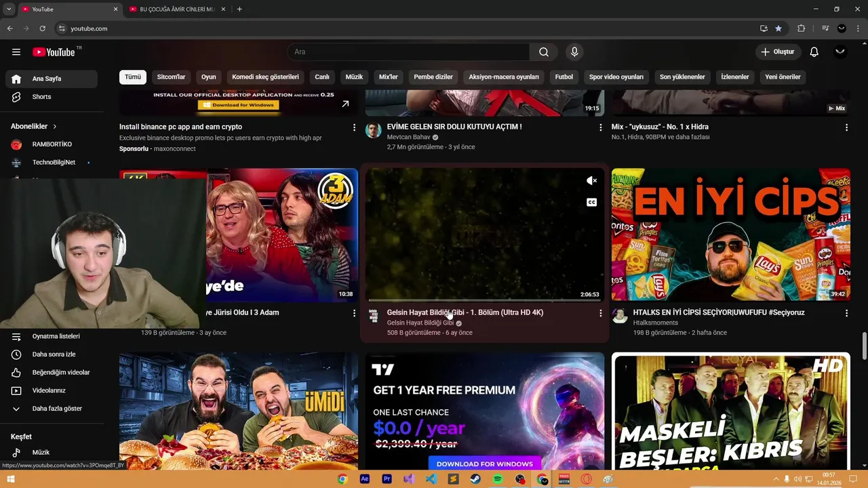
Task: Expand Abonelikler section chevron
Action: [55, 127]
